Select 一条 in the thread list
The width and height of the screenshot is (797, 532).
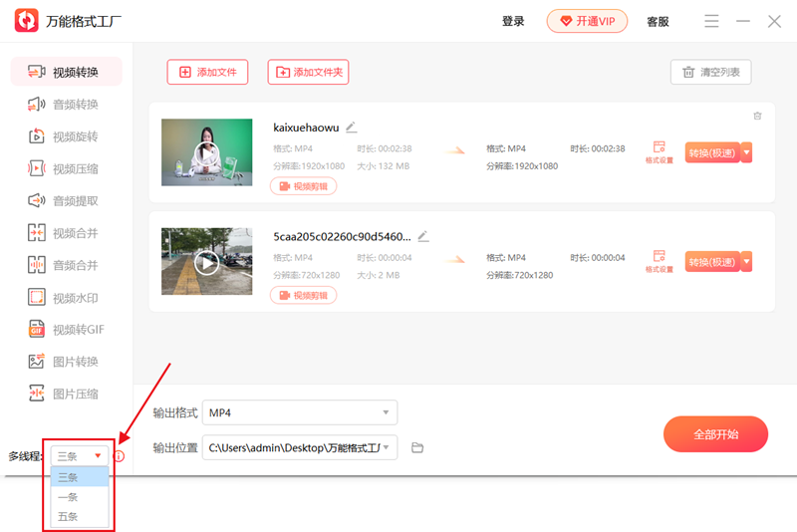point(80,497)
